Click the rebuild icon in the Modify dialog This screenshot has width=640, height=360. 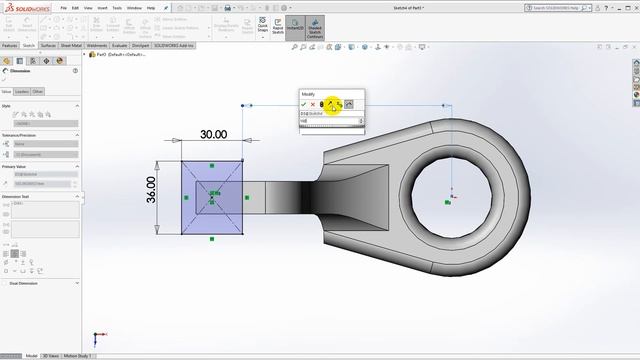click(322, 104)
